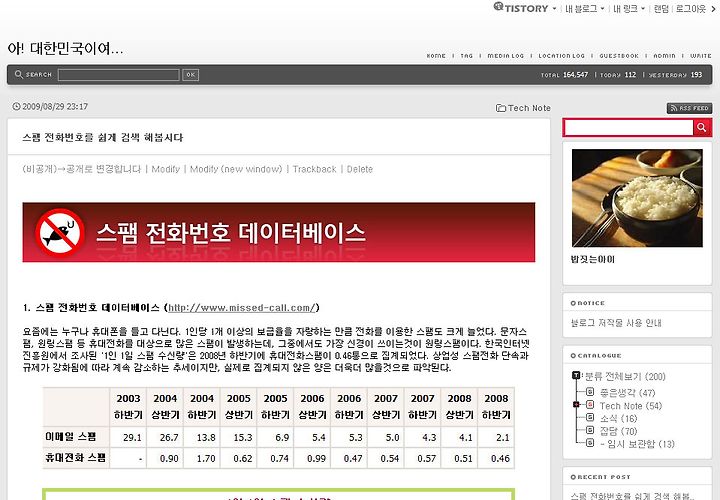Open 좋은생각 (47) category
This screenshot has width=720, height=500.
[627, 393]
